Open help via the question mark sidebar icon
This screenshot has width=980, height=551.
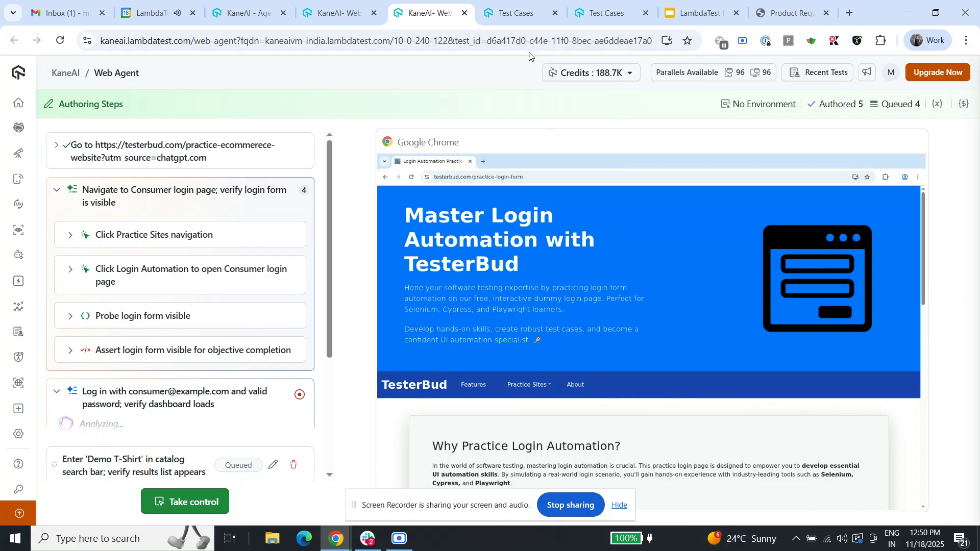tap(18, 464)
